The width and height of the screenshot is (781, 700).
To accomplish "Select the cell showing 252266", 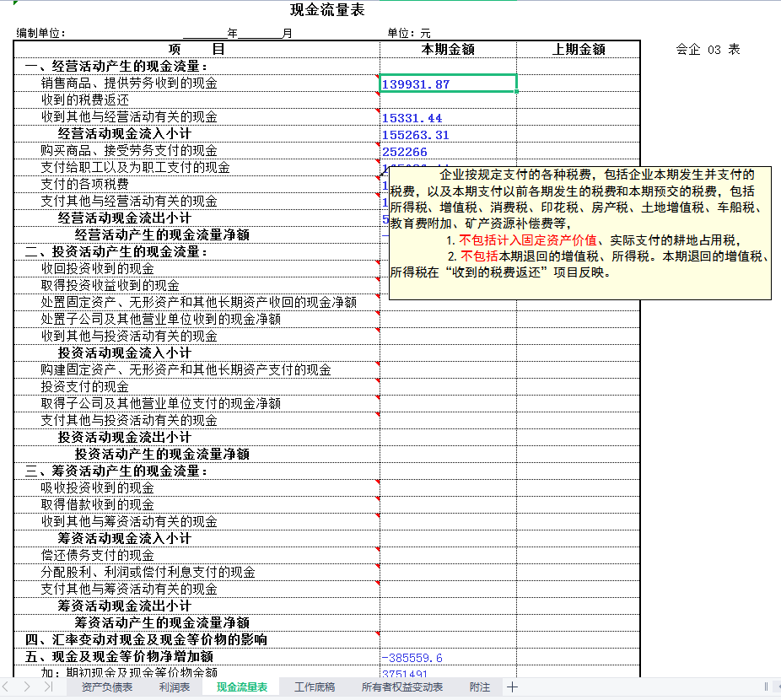I will (447, 151).
